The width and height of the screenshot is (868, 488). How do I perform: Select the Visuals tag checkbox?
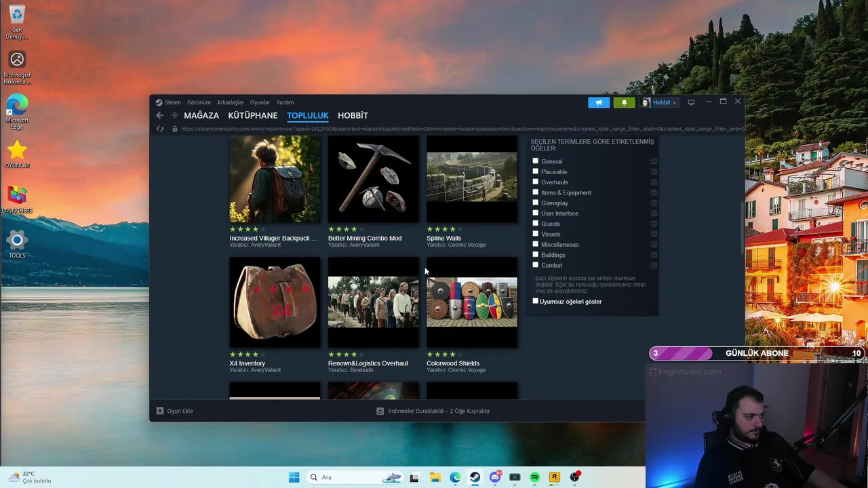pyautogui.click(x=536, y=234)
